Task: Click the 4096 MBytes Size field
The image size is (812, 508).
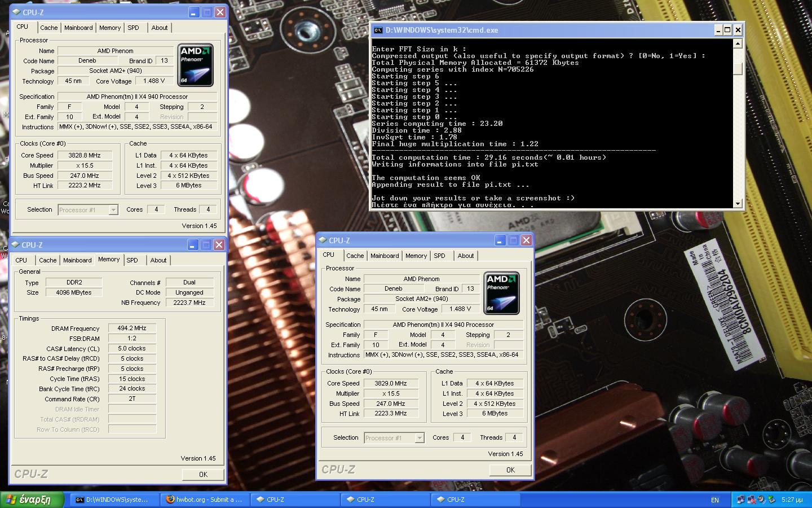Action: click(x=73, y=292)
